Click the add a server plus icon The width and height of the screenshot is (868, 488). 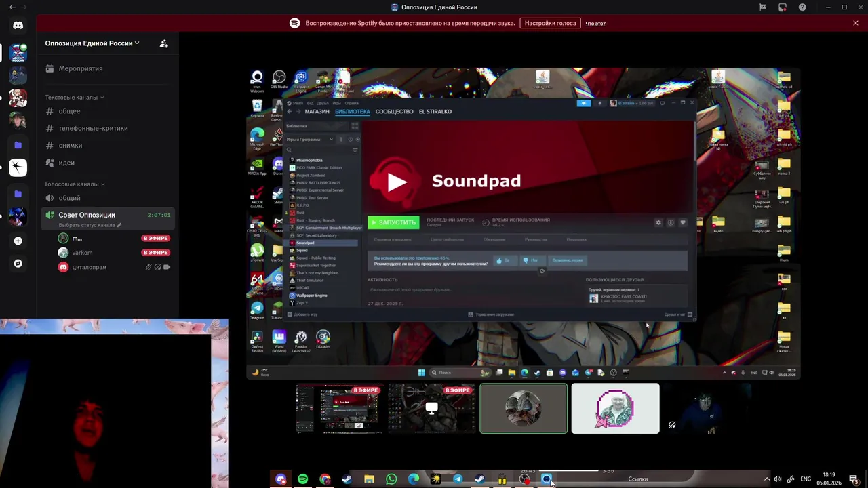pos(18,241)
